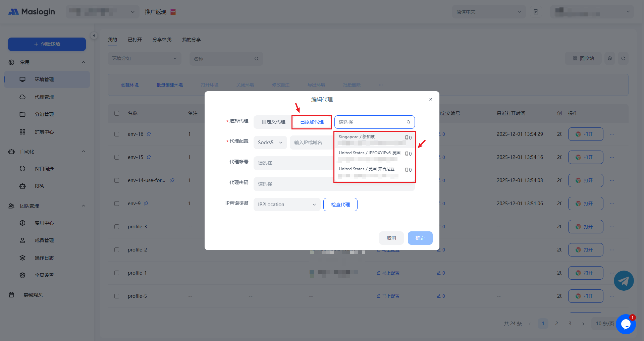Open the live chat bubble icon

(626, 324)
